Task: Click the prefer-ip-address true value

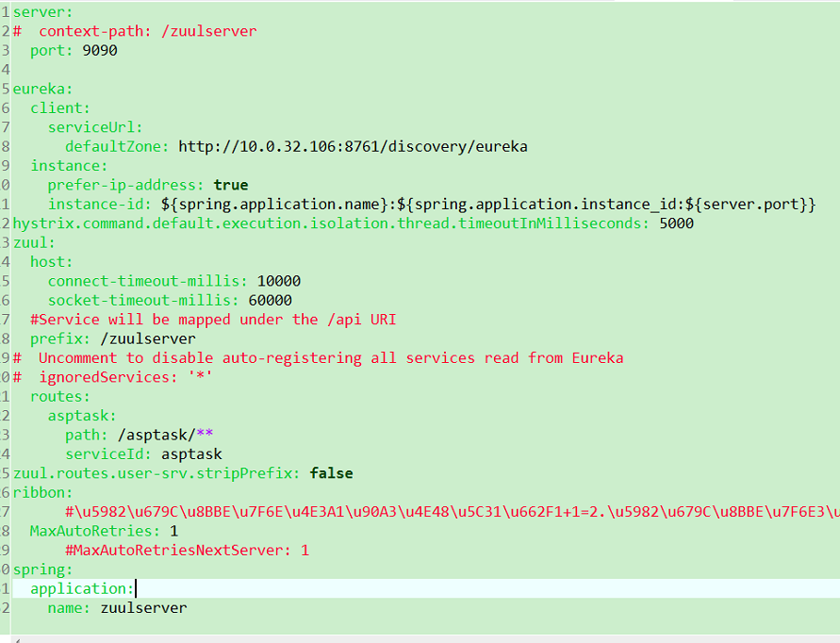Action: 230,184
